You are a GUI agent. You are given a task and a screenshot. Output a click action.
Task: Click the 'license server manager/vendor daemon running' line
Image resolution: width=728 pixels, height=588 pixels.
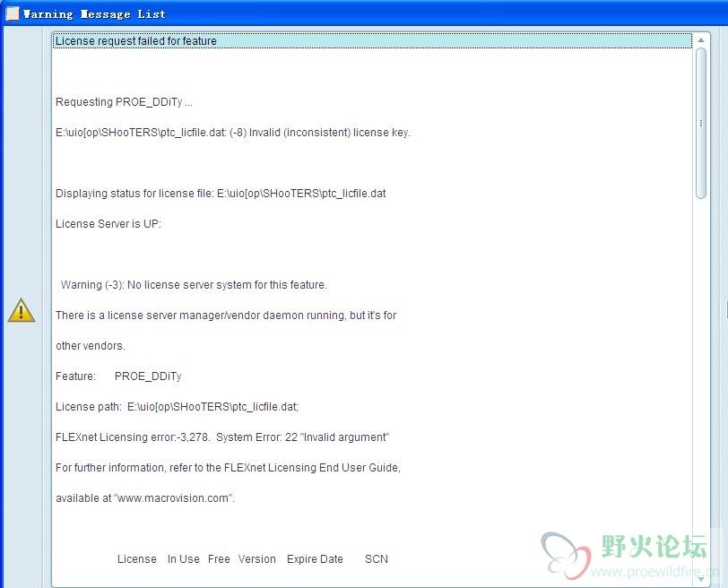click(226, 316)
